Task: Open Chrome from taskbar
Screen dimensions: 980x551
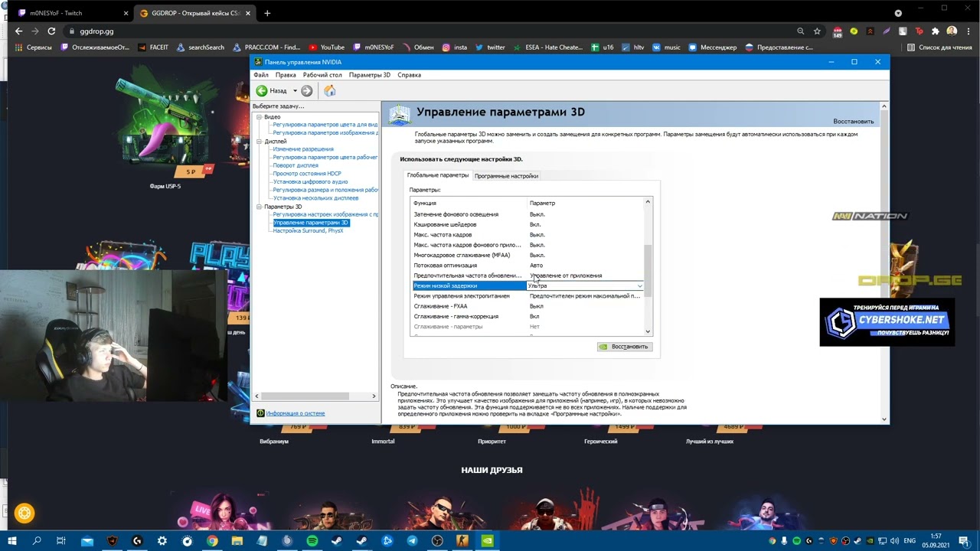Action: pos(212,541)
